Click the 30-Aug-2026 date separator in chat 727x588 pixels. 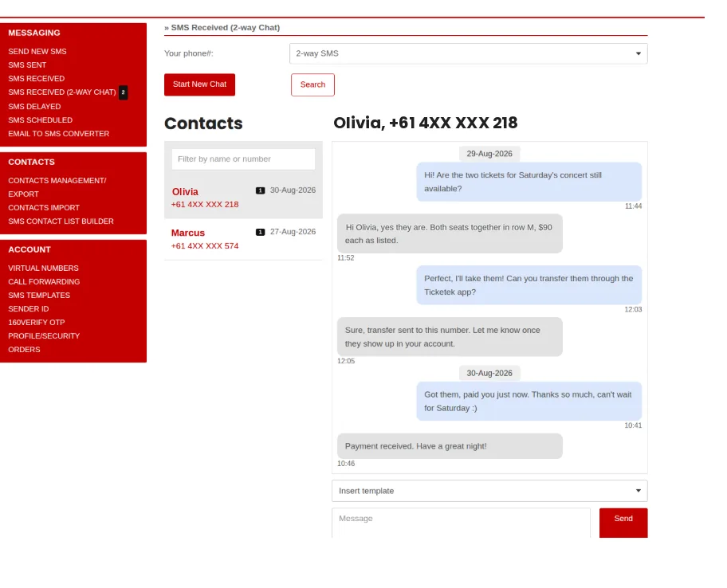(489, 373)
